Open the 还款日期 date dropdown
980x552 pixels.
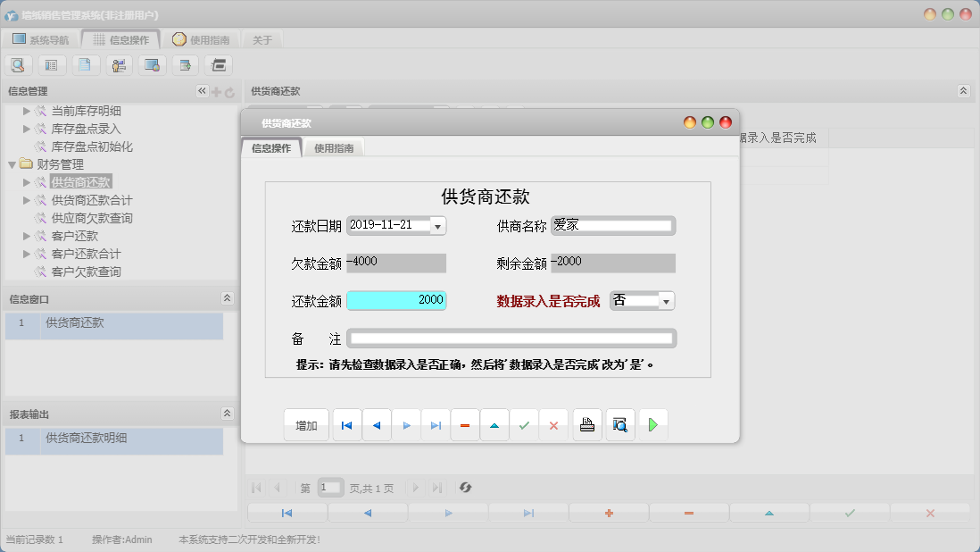437,225
